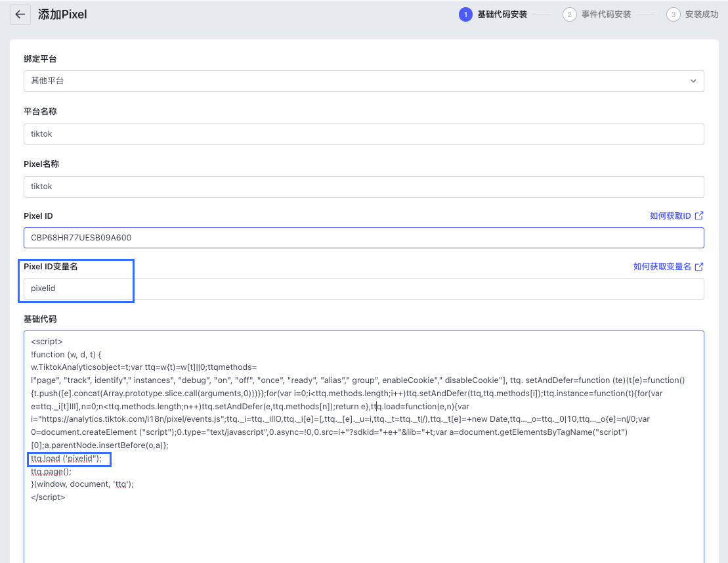Focus the Pixel名称 input field
The height and width of the screenshot is (563, 728).
pyautogui.click(x=364, y=187)
